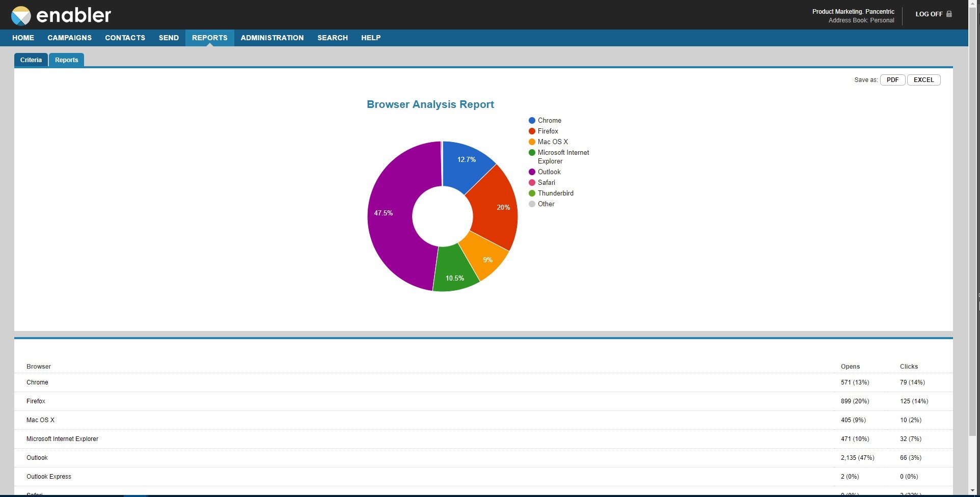The height and width of the screenshot is (497, 980).
Task: Click the Other legend grey dot
Action: point(532,204)
